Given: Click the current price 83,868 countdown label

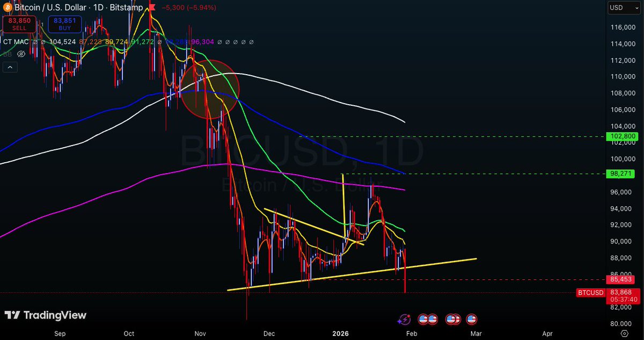Looking at the screenshot, I should tap(623, 295).
